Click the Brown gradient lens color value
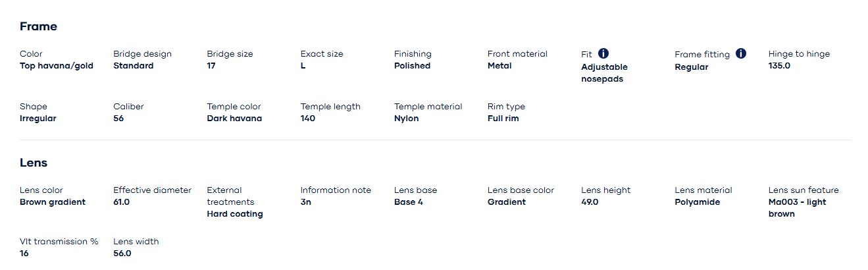 pyautogui.click(x=53, y=202)
